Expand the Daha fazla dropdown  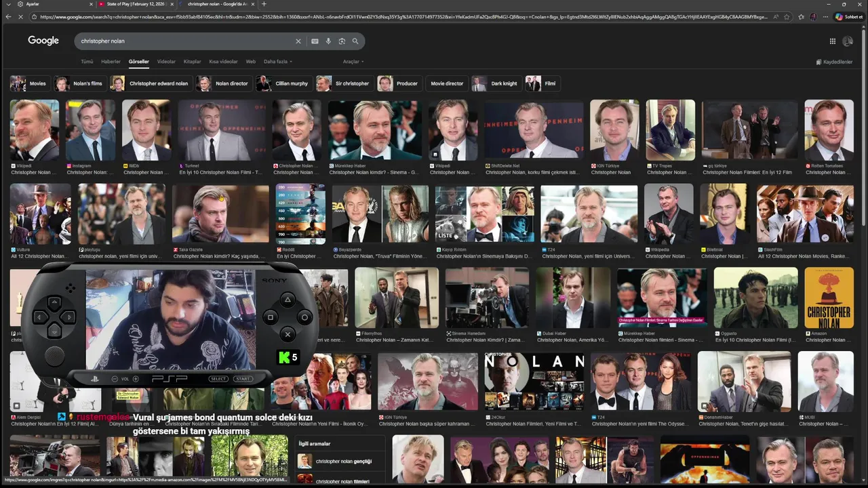(278, 62)
